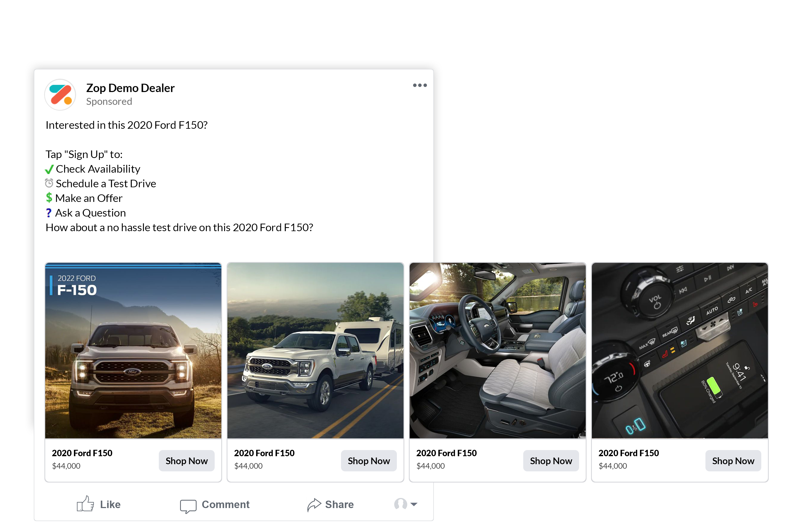798x532 pixels.
Task: Open the F-150 interior cabin image
Action: tap(498, 351)
